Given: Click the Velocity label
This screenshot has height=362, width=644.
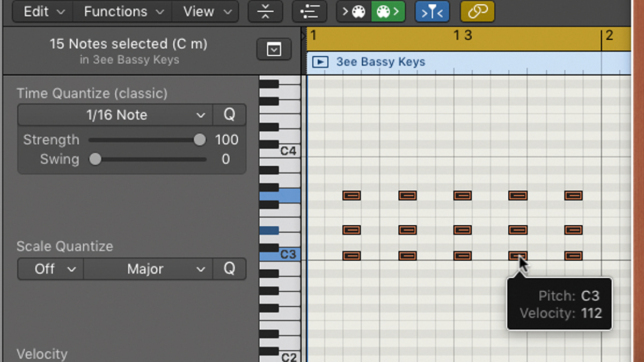Looking at the screenshot, I should [42, 354].
